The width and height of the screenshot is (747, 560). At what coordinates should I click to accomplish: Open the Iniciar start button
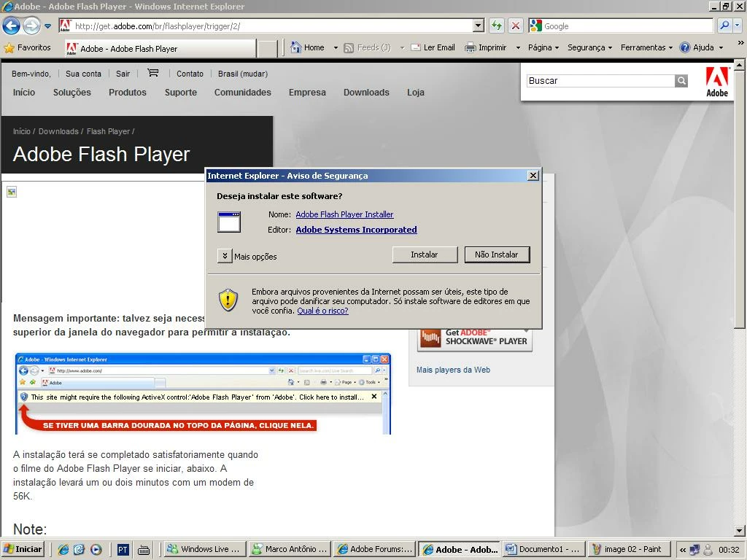23,549
